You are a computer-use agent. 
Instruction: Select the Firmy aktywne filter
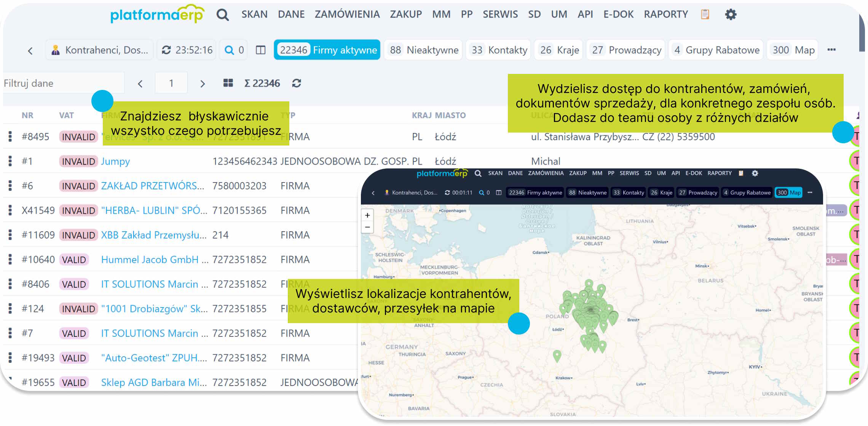(x=327, y=50)
